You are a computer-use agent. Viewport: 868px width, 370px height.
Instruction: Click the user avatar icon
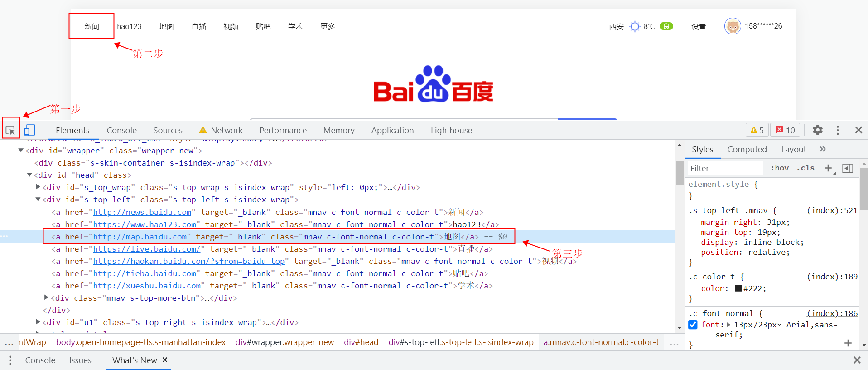[732, 26]
